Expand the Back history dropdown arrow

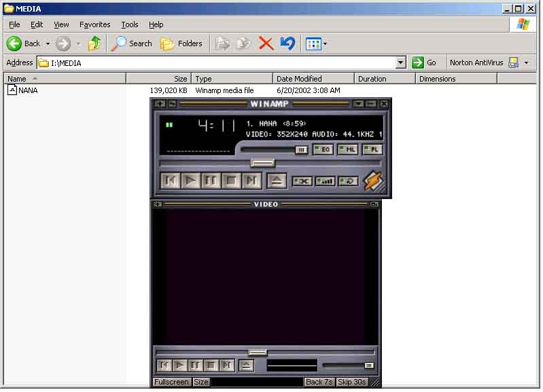pos(48,44)
